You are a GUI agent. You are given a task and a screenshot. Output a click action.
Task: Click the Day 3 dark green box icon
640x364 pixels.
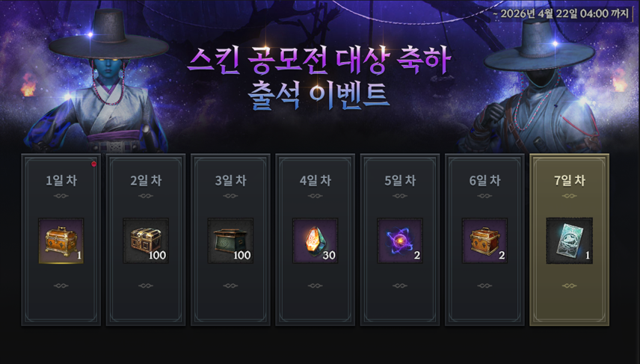230,241
